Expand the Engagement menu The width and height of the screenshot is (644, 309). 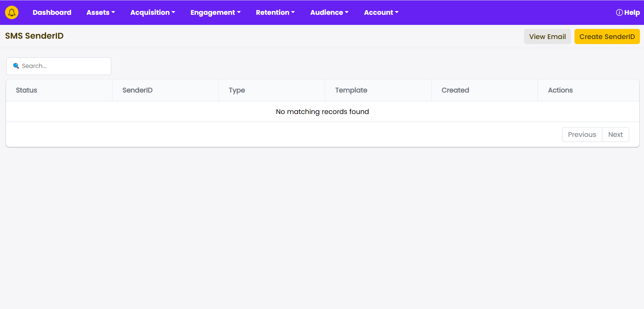coord(215,12)
